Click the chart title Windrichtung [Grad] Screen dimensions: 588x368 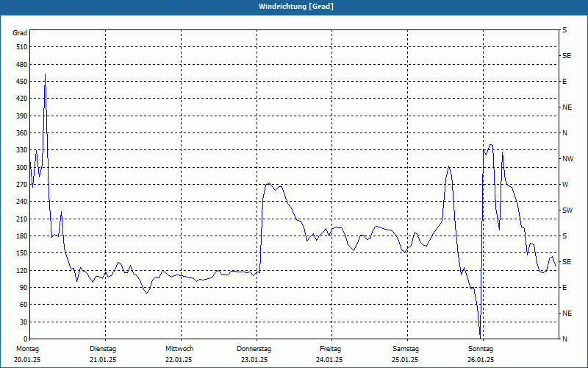coord(296,7)
